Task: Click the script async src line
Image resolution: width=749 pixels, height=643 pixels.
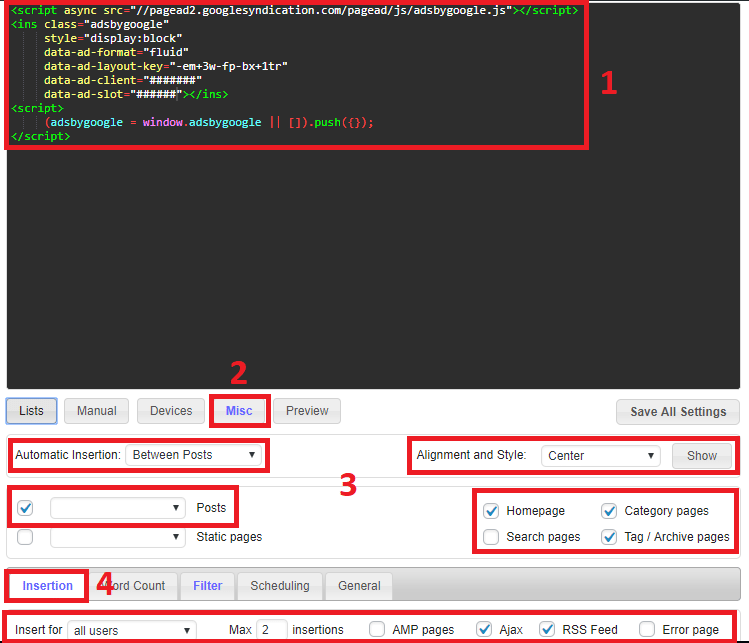Action: point(294,10)
